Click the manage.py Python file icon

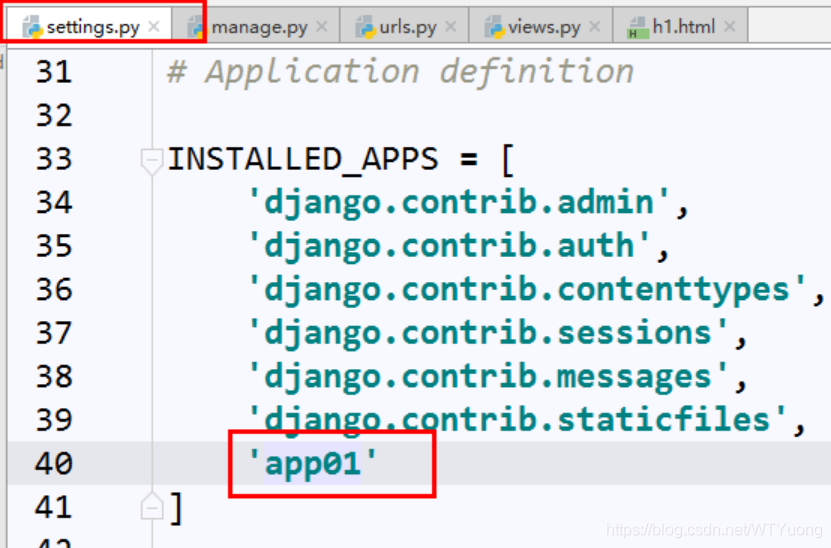pos(197,27)
